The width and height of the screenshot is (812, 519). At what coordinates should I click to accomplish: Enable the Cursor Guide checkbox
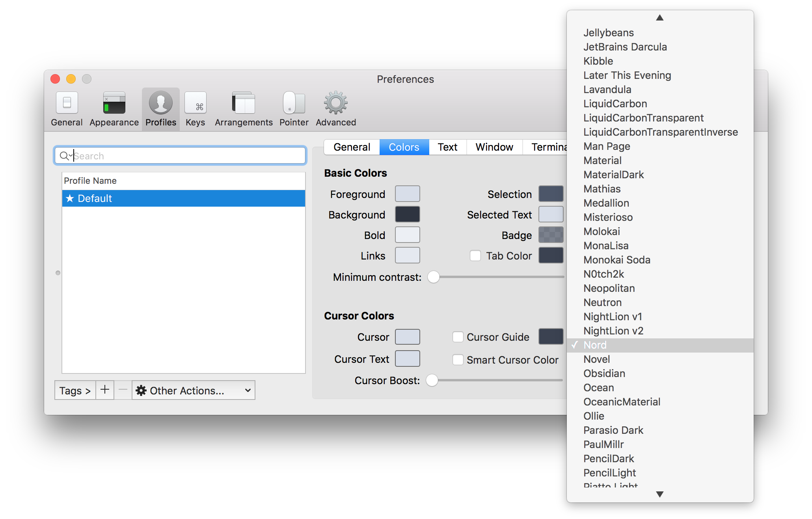(458, 337)
